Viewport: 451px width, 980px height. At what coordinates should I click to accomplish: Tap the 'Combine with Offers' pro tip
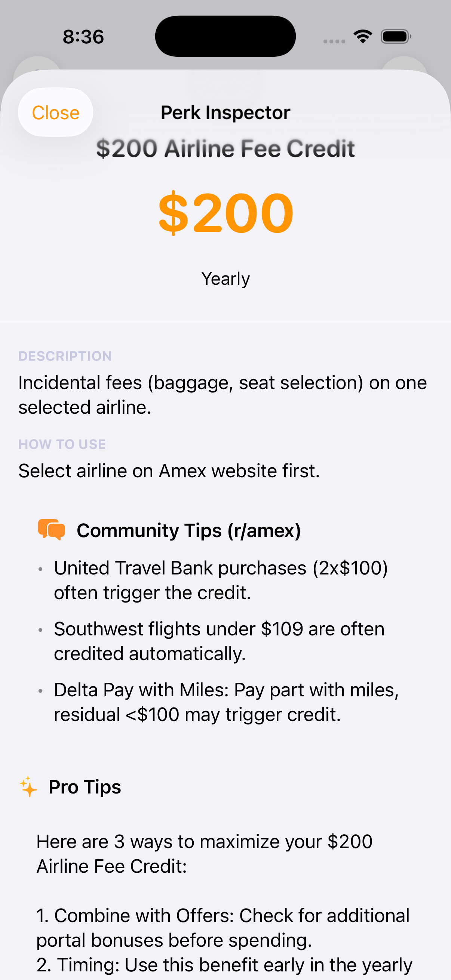click(223, 928)
